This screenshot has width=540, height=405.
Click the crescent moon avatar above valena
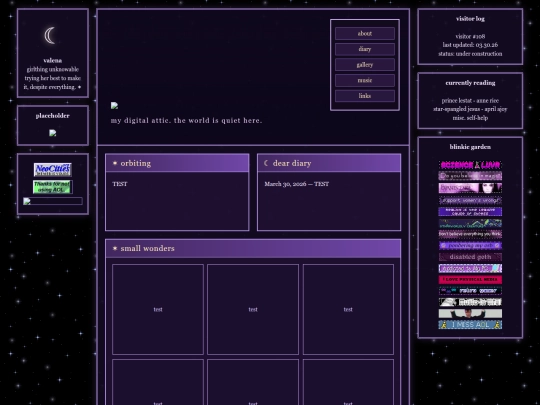[x=50, y=35]
